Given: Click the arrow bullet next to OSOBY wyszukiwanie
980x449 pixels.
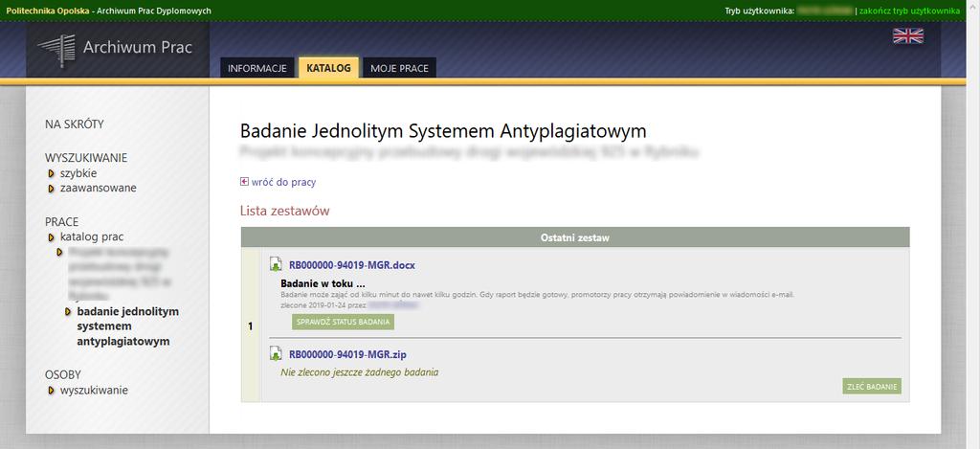Looking at the screenshot, I should coord(52,391).
